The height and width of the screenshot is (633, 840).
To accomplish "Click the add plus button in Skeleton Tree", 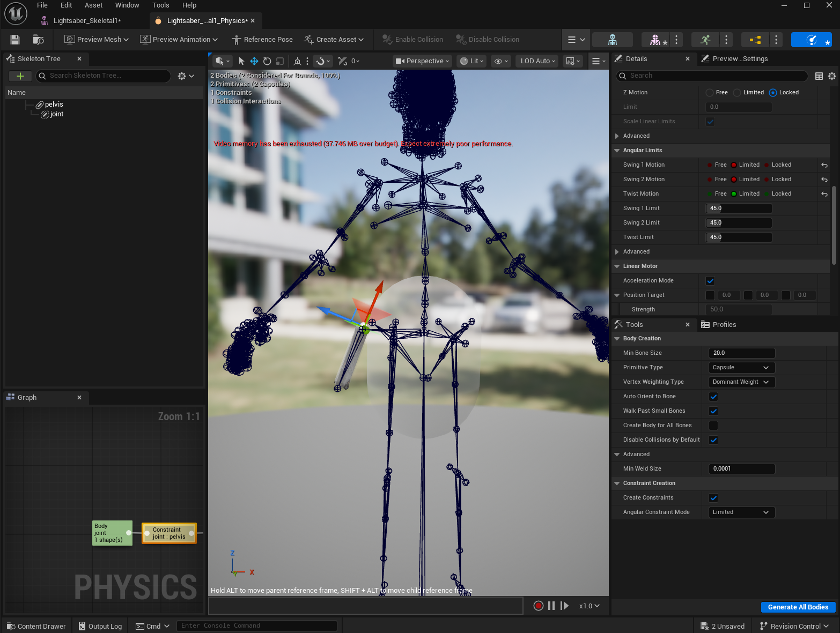I will [x=20, y=76].
